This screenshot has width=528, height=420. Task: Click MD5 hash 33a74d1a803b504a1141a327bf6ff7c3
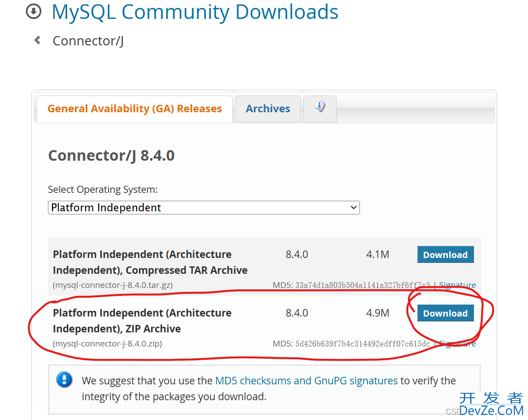tap(363, 285)
